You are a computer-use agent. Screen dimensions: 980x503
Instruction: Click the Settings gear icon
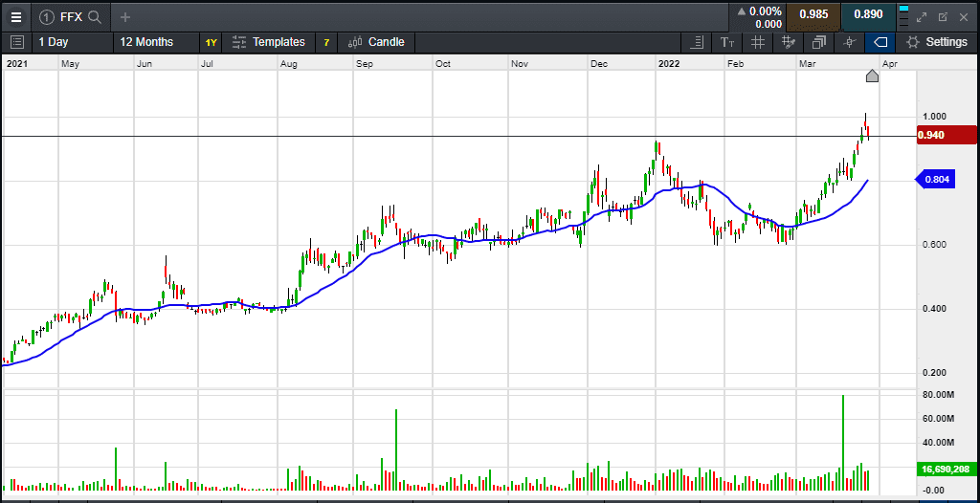click(913, 42)
